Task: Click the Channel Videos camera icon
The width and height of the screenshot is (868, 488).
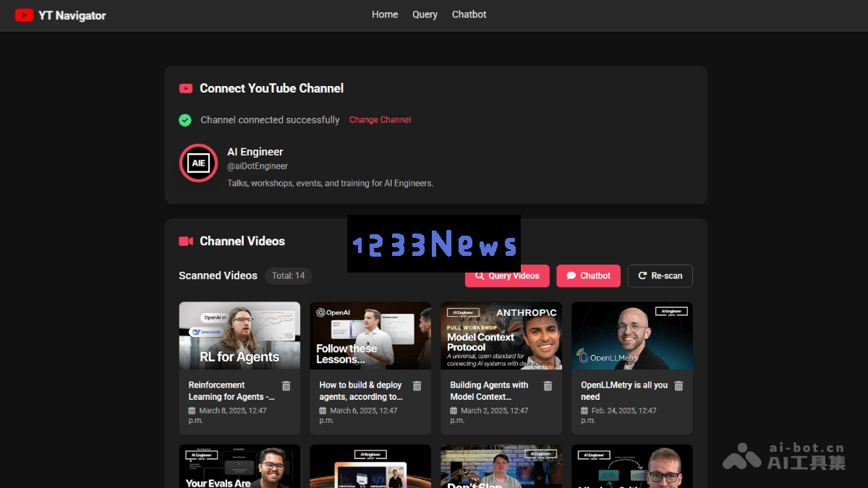Action: click(186, 241)
